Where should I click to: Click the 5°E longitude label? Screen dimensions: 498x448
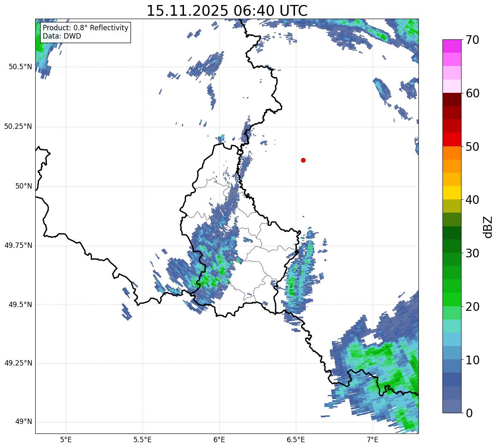[66, 439]
